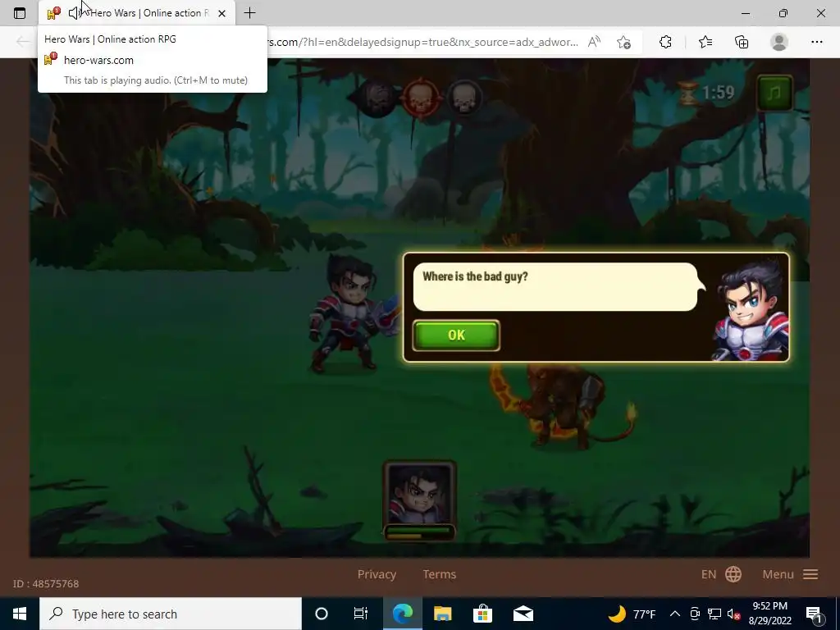Open Mail app from taskbar
The height and width of the screenshot is (630, 840).
point(523,614)
